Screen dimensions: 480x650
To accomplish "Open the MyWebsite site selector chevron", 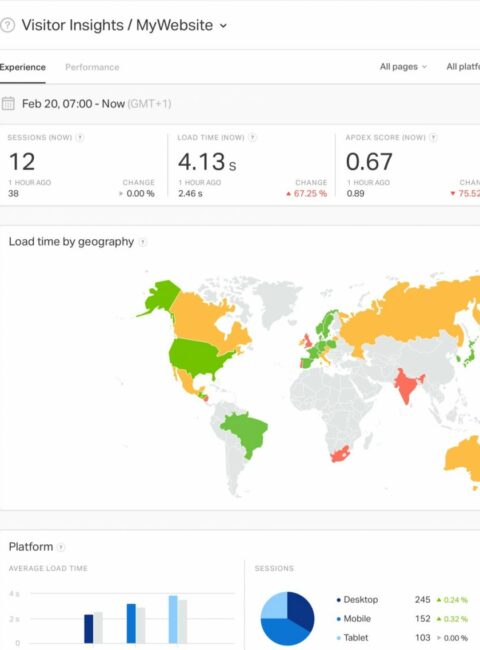I will point(223,26).
